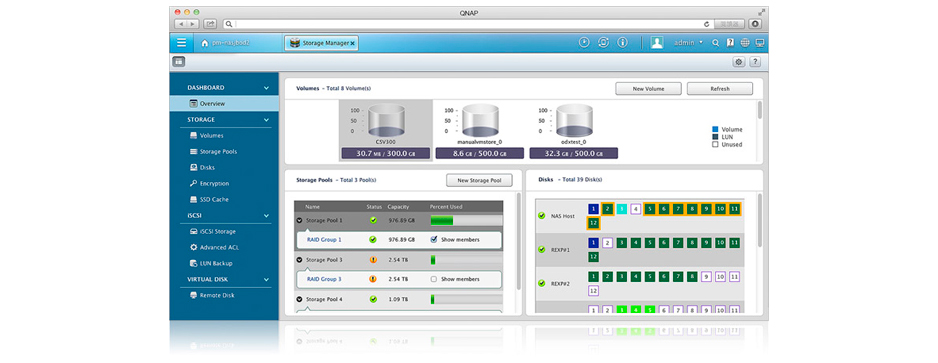Click the admin user avatar icon
Screen dimensions: 938x363
click(x=657, y=43)
